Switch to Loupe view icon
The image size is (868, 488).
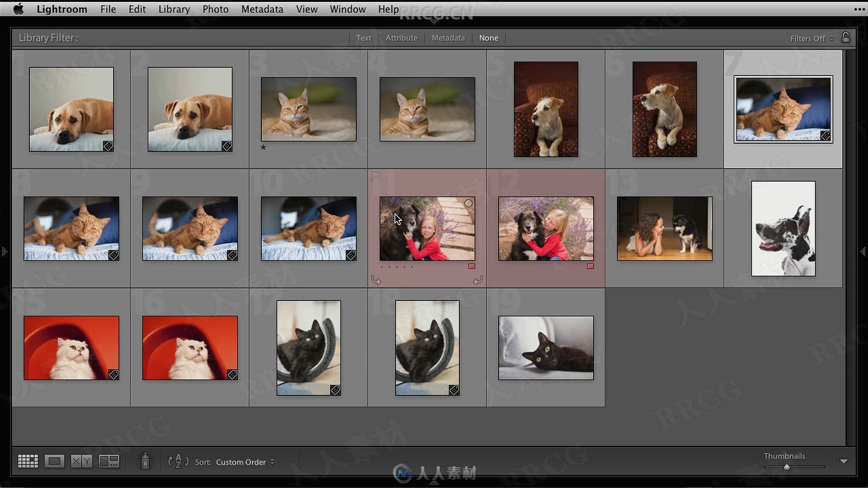click(54, 461)
